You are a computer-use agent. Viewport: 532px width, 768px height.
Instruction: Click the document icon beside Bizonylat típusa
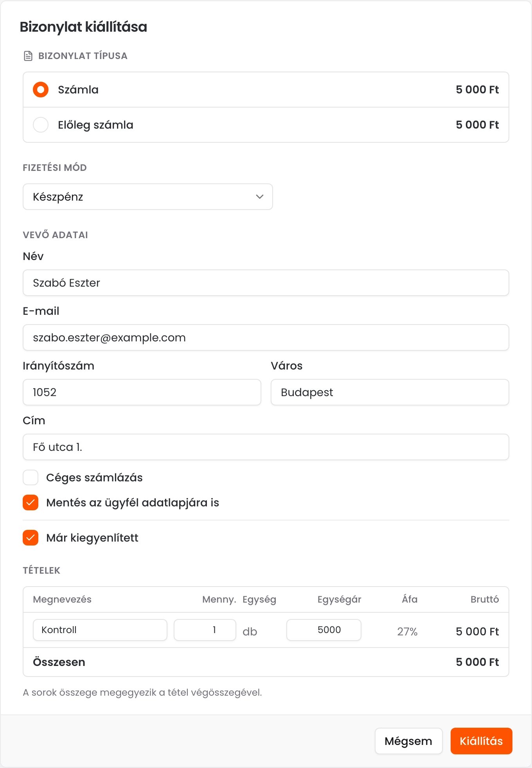[x=28, y=56]
